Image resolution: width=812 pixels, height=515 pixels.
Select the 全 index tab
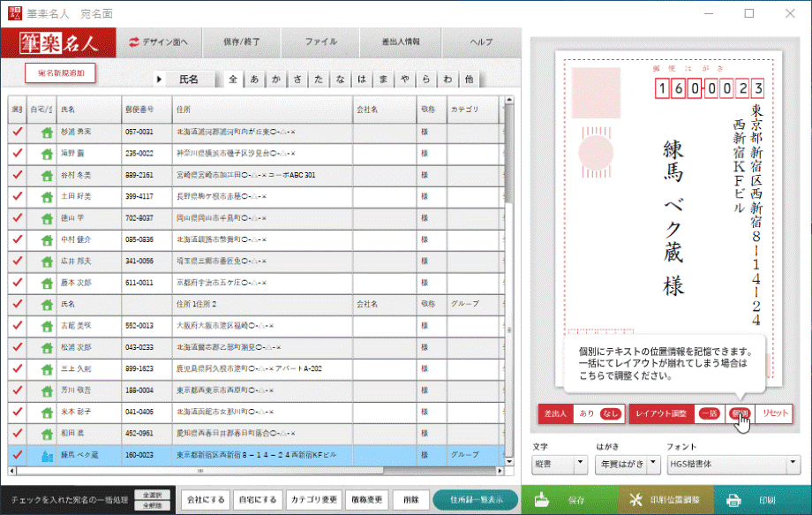click(x=233, y=80)
